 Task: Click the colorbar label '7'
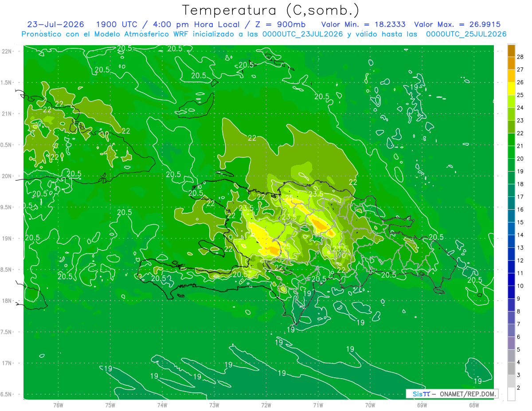pyautogui.click(x=519, y=324)
